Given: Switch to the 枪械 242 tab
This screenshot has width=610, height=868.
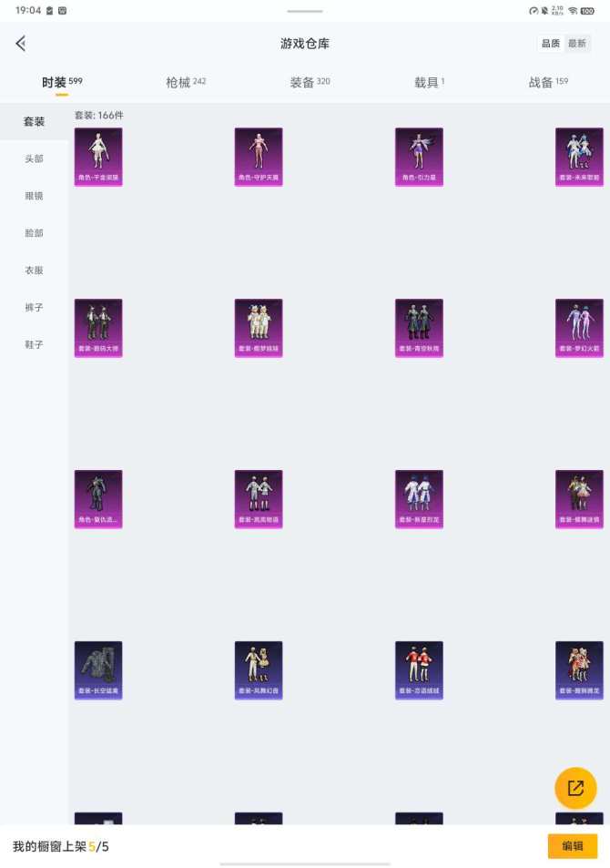Looking at the screenshot, I should [186, 82].
